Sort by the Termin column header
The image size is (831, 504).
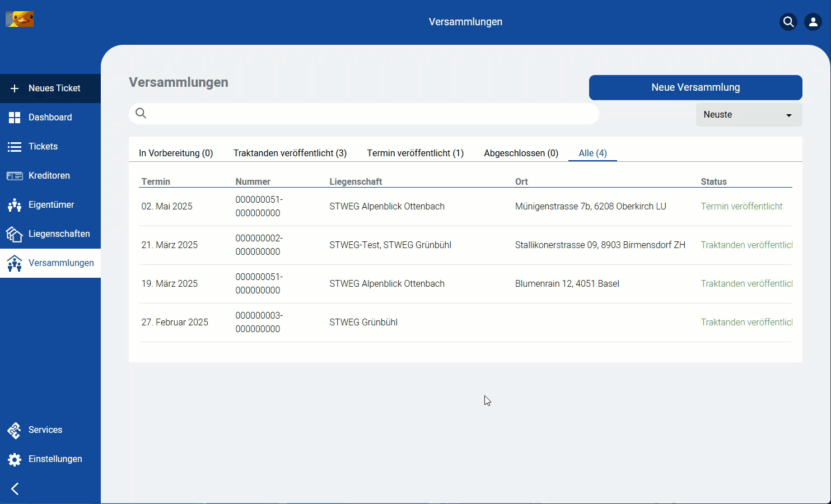tap(156, 181)
